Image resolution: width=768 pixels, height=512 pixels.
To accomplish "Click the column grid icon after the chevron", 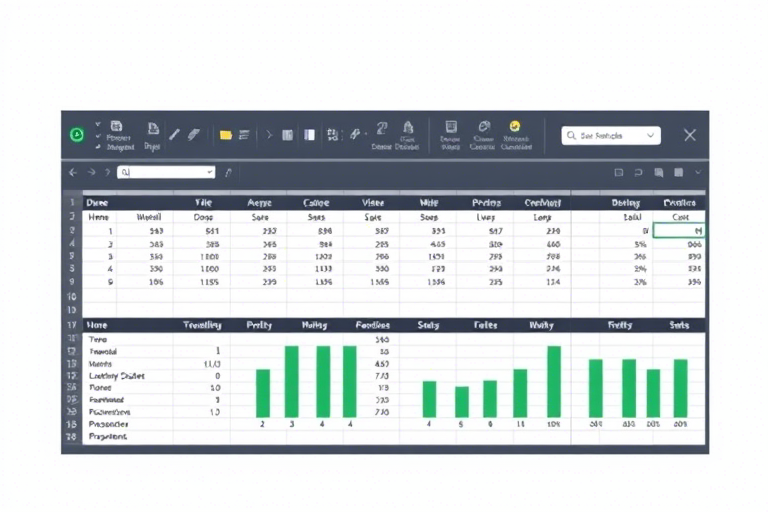I will click(288, 135).
